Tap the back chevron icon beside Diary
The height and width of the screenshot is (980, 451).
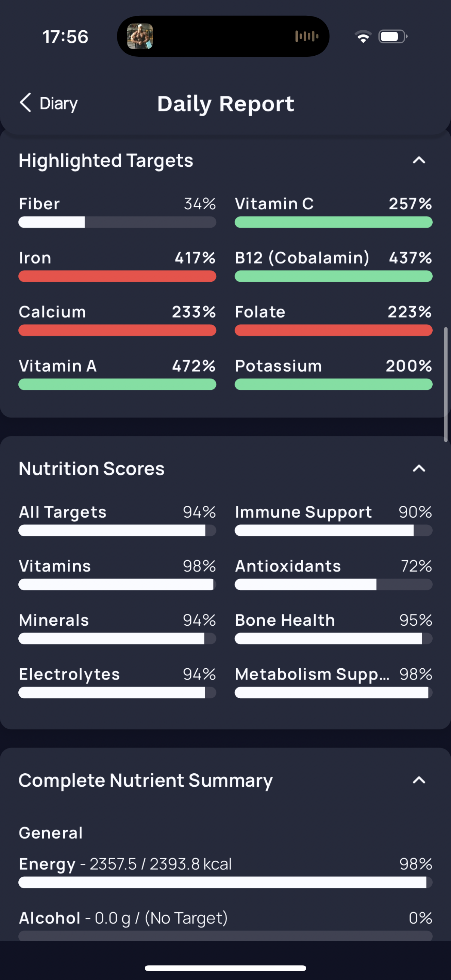[x=25, y=103]
